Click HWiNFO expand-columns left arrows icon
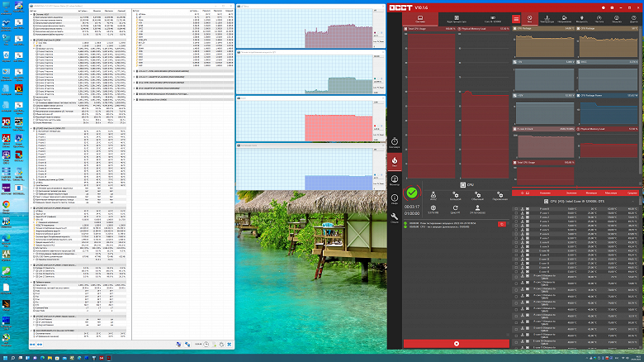This screenshot has height=362, width=644. [32, 345]
